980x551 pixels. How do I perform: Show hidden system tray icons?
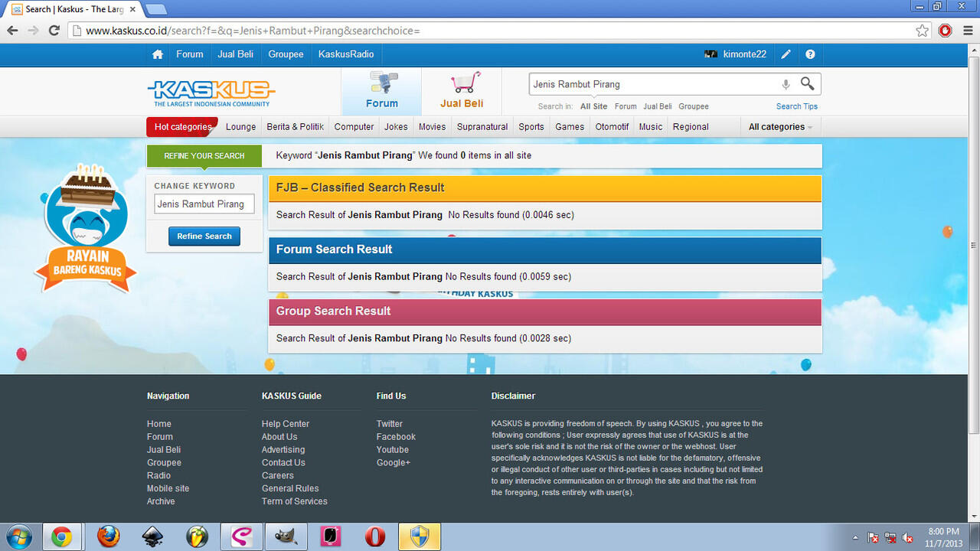tap(855, 537)
